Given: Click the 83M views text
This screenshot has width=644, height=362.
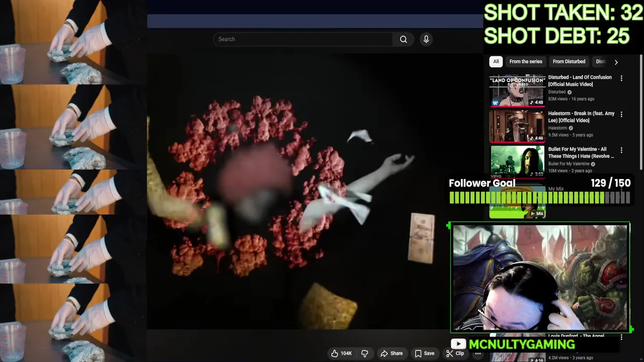Looking at the screenshot, I should coord(558,99).
